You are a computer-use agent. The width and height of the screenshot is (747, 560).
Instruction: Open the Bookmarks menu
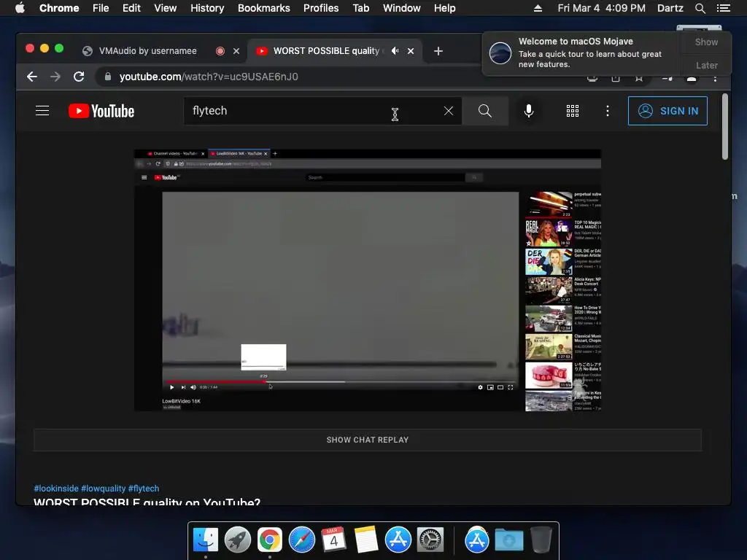264,8
